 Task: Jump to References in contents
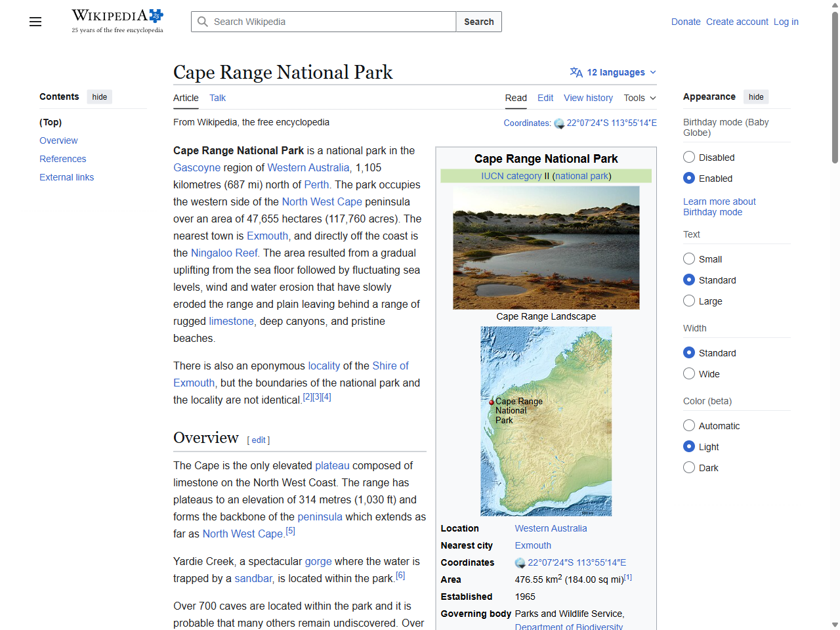63,159
